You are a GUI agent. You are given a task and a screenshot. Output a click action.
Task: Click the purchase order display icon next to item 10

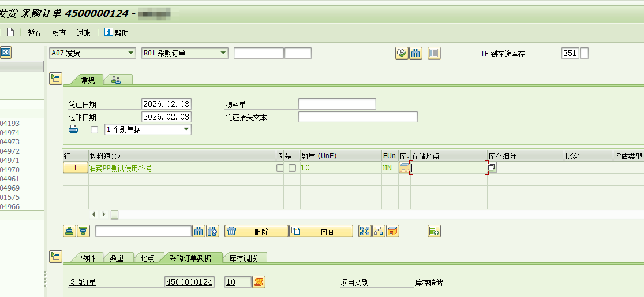click(x=259, y=282)
